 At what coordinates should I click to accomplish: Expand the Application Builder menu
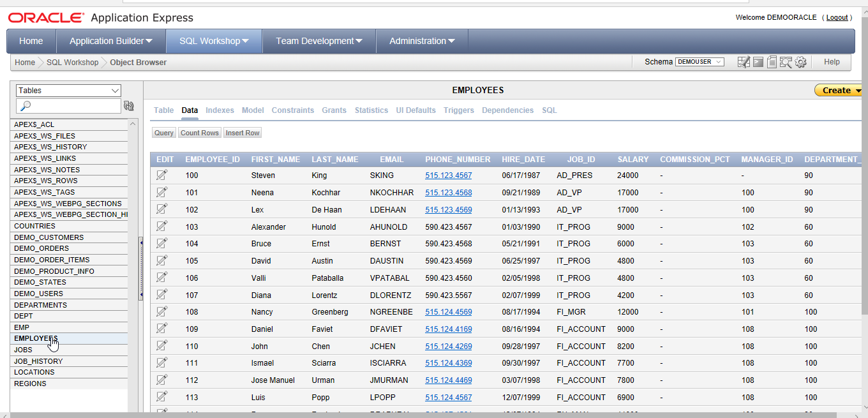pos(111,41)
